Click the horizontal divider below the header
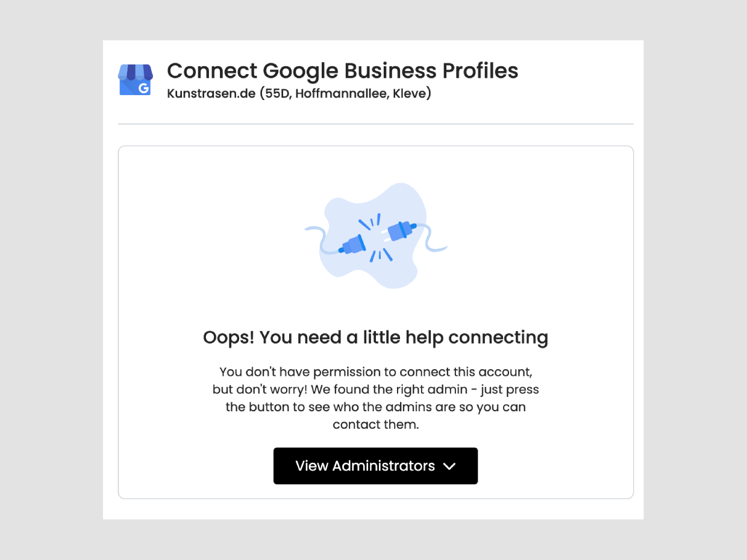Screen dimensions: 747x560 375,124
